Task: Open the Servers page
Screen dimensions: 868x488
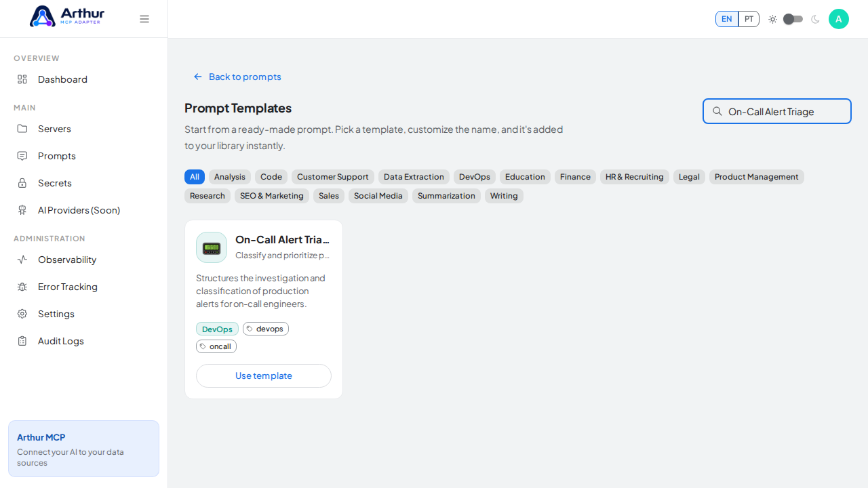Action: [x=84, y=129]
